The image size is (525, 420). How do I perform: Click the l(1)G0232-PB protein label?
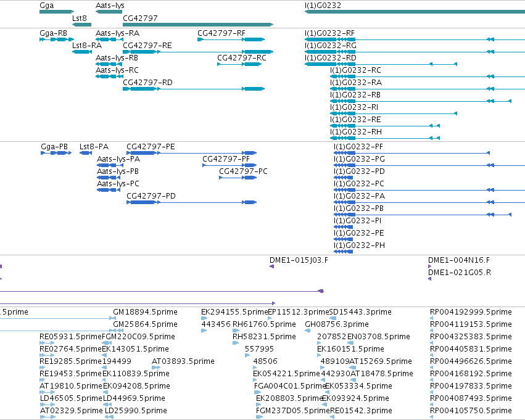click(x=358, y=209)
